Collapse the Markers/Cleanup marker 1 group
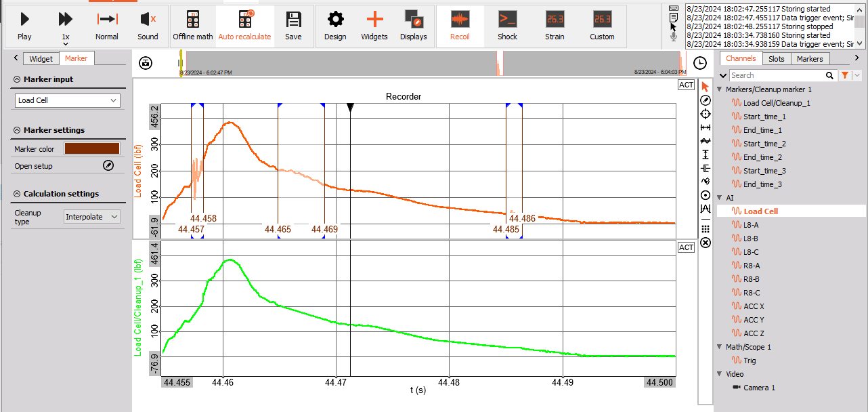 [x=720, y=89]
